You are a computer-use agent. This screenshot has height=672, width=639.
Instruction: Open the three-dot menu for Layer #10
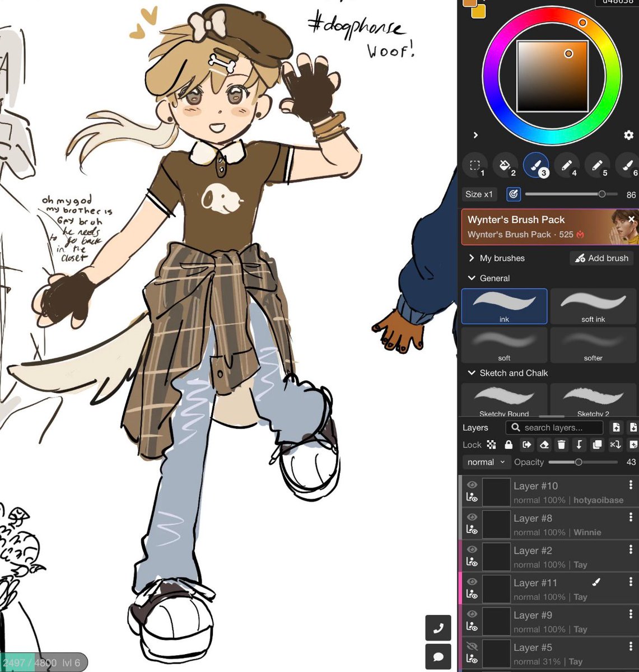(631, 485)
